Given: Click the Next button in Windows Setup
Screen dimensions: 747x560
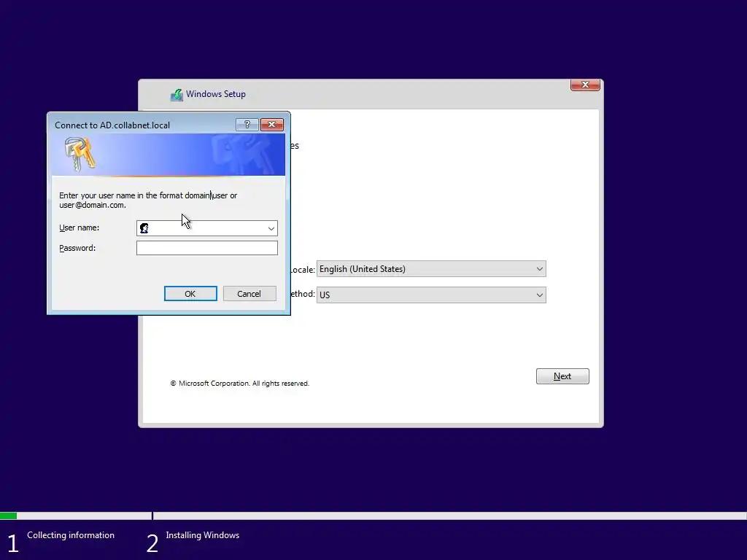Looking at the screenshot, I should tap(562, 376).
